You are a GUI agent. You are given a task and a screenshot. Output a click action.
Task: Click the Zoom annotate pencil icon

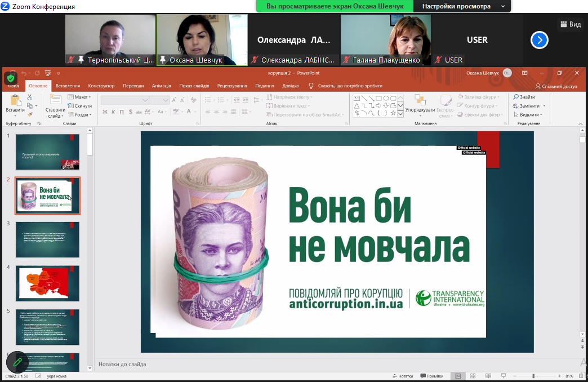tap(17, 362)
